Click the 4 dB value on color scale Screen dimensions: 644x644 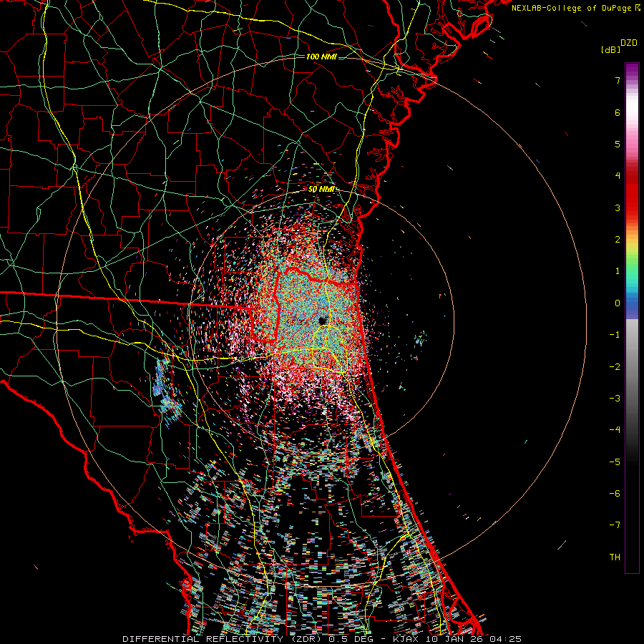pos(618,176)
